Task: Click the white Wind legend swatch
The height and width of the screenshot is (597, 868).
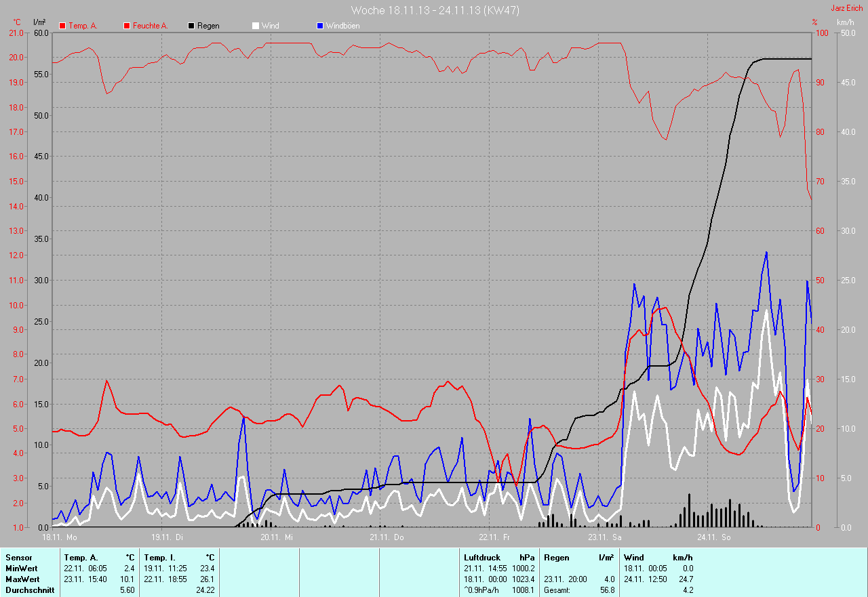Action: click(256, 26)
